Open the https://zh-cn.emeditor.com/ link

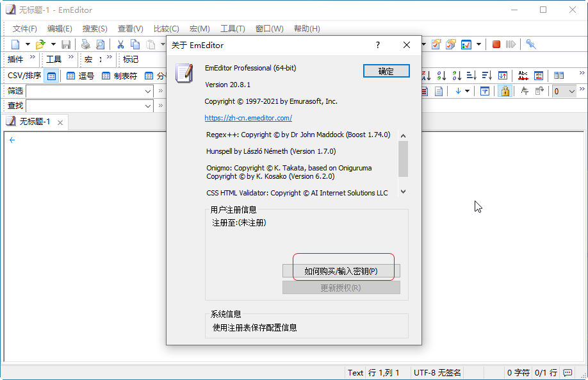(249, 118)
